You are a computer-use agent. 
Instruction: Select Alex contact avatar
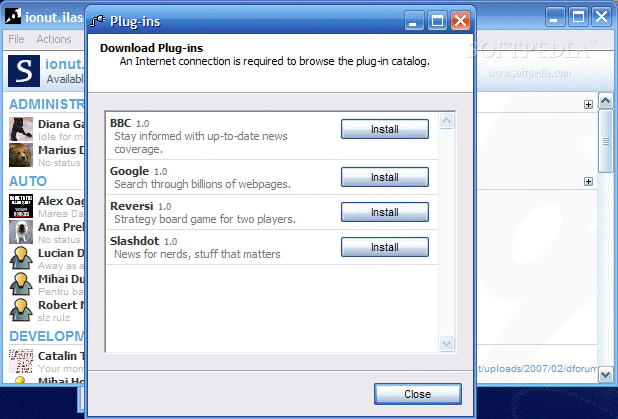pyautogui.click(x=21, y=206)
